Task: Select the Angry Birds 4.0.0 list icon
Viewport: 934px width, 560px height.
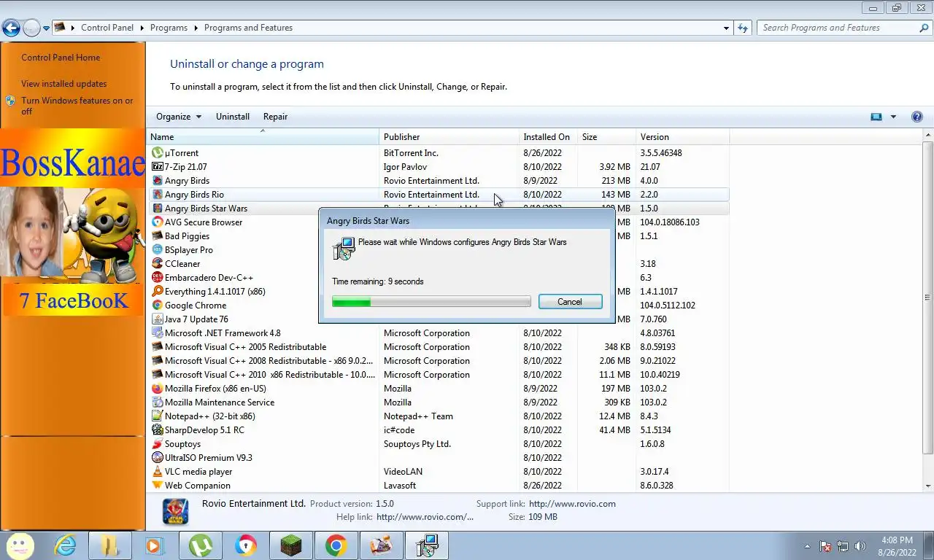Action: click(x=158, y=181)
